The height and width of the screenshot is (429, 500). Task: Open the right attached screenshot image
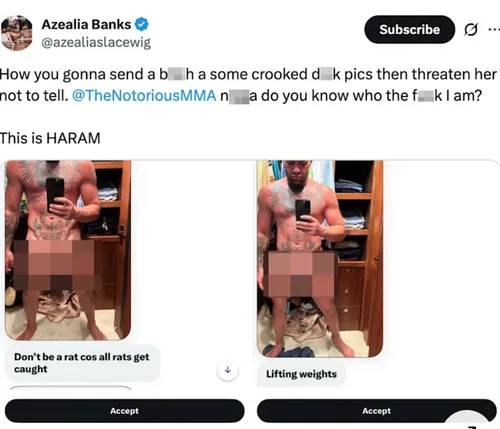pyautogui.click(x=320, y=259)
